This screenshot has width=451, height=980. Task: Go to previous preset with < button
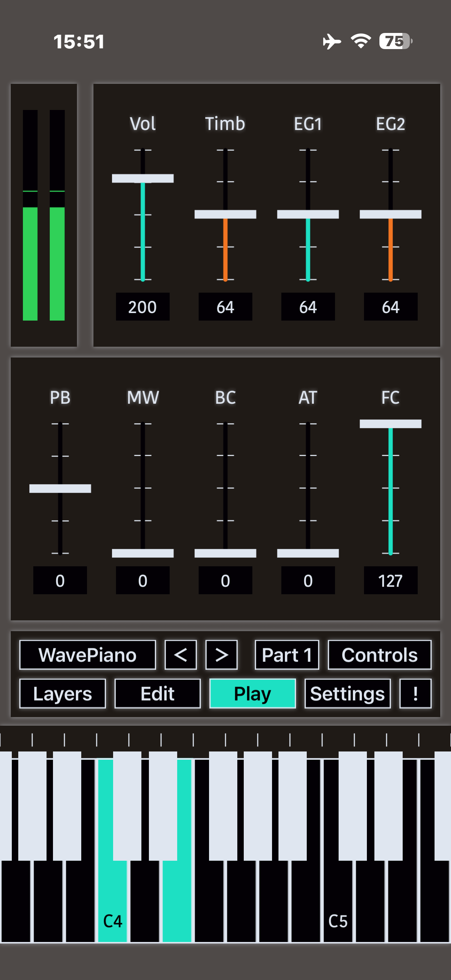coord(181,655)
